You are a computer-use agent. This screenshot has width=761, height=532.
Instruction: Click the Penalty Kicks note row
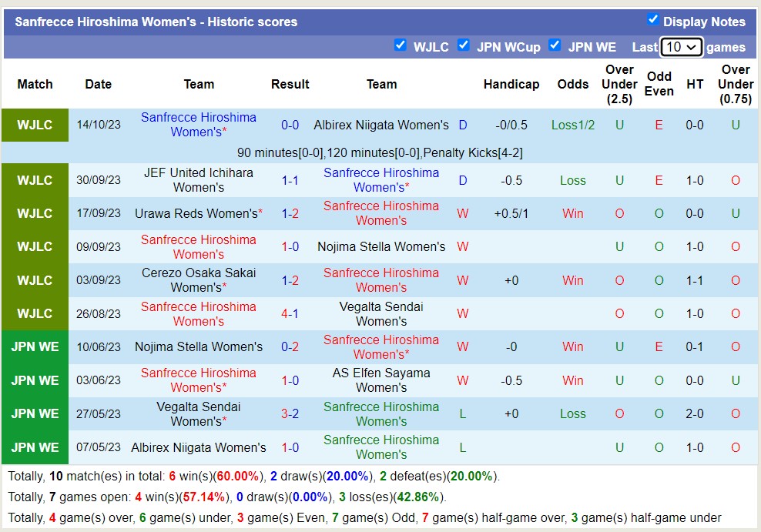[380, 152]
